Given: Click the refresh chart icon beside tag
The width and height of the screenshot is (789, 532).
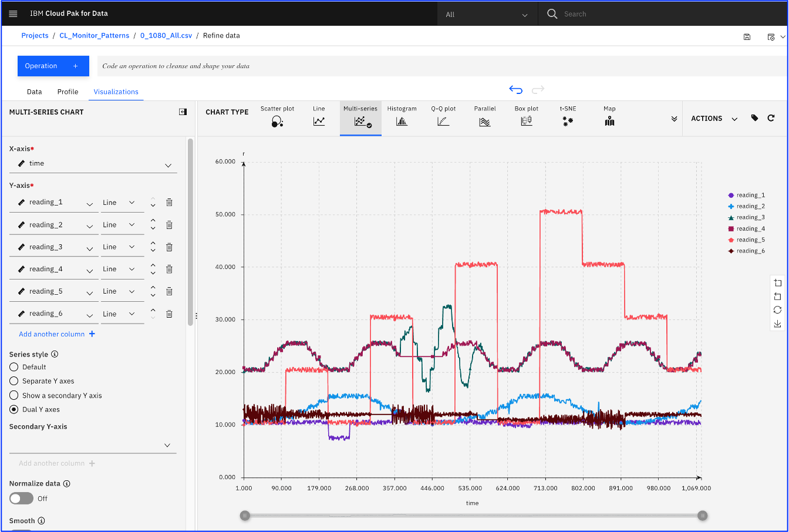Looking at the screenshot, I should [x=771, y=118].
